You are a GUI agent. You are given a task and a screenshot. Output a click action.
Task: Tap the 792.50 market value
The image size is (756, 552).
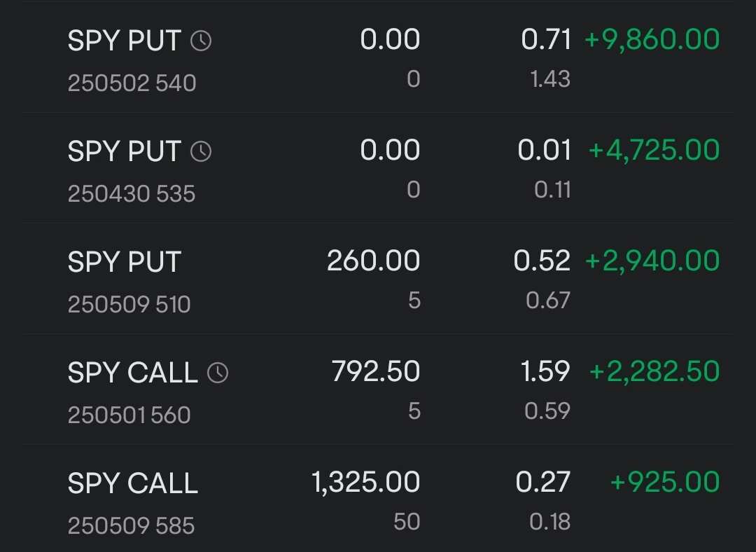tap(376, 371)
